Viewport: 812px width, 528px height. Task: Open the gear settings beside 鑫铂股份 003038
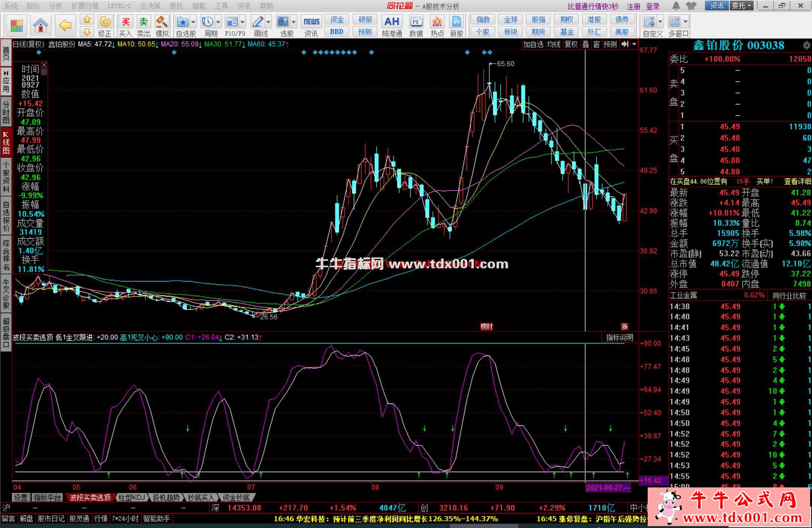[x=806, y=45]
